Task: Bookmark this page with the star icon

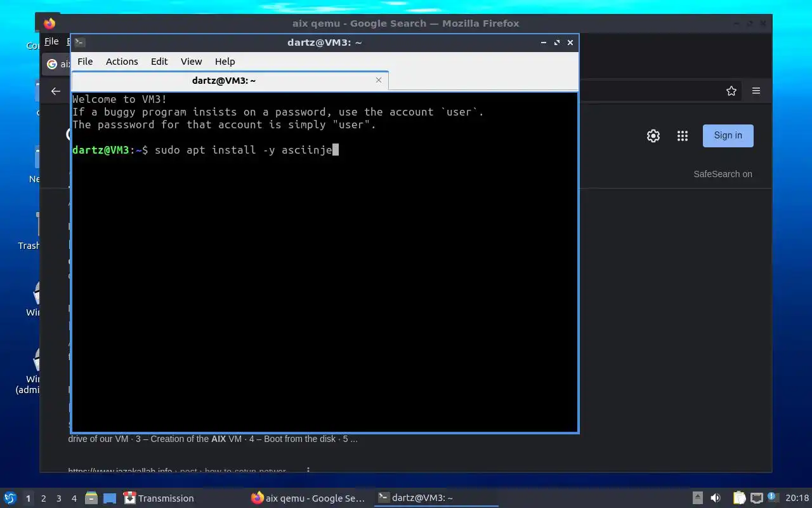Action: coord(731,91)
